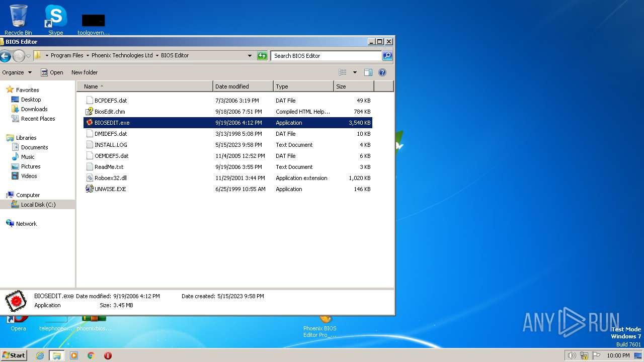Open Internet Explorer from the taskbar
644x362 pixels.
tap(40, 355)
